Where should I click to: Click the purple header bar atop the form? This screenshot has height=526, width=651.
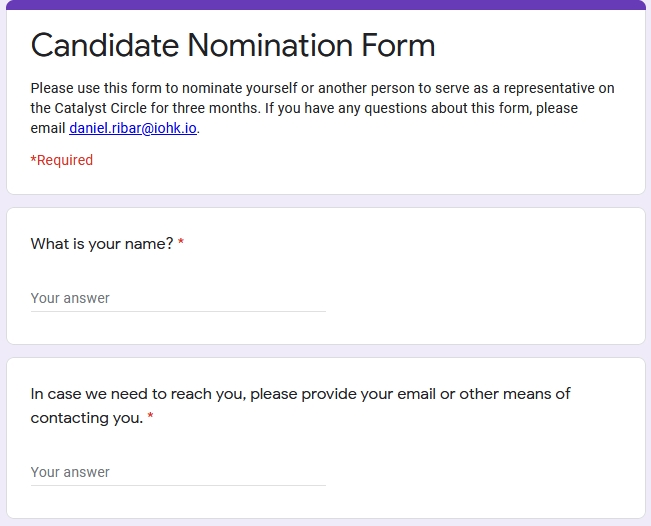[325, 5]
